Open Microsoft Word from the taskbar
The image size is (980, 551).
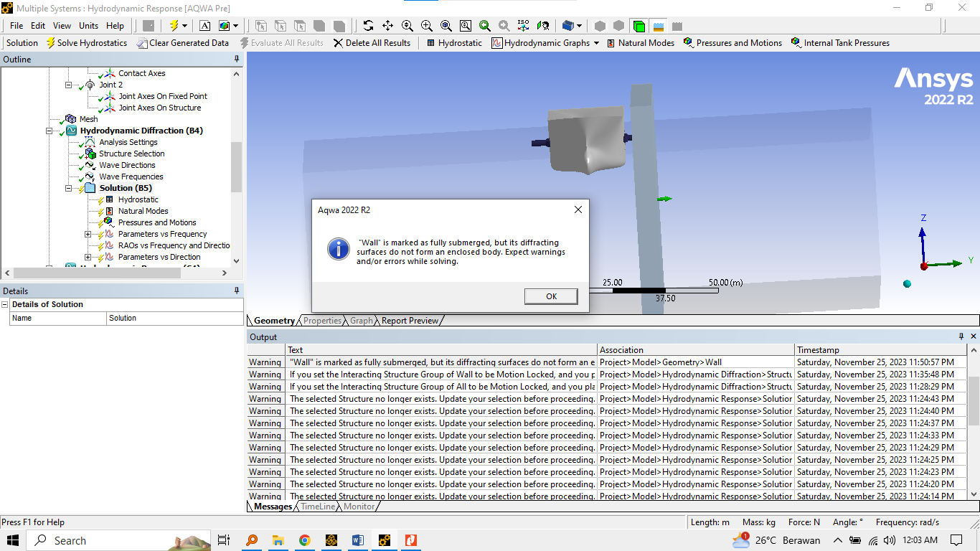358,540
